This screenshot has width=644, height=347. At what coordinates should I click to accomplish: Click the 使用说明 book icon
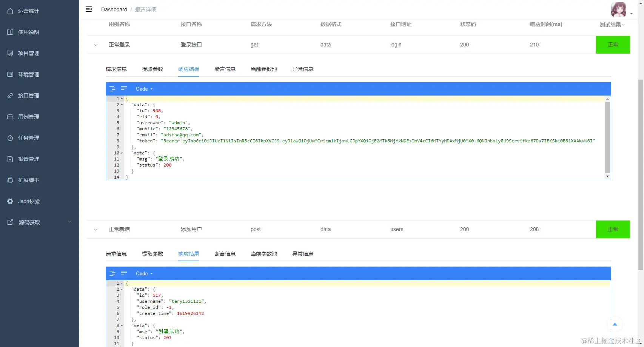click(10, 32)
